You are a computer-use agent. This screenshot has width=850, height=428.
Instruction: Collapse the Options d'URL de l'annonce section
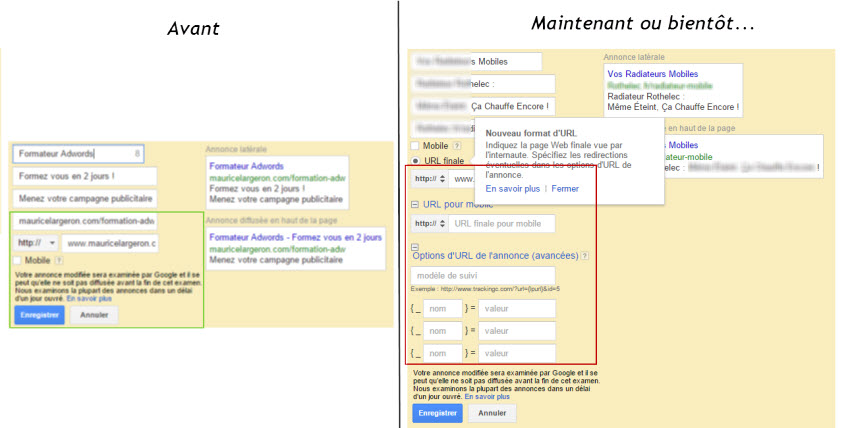(415, 247)
